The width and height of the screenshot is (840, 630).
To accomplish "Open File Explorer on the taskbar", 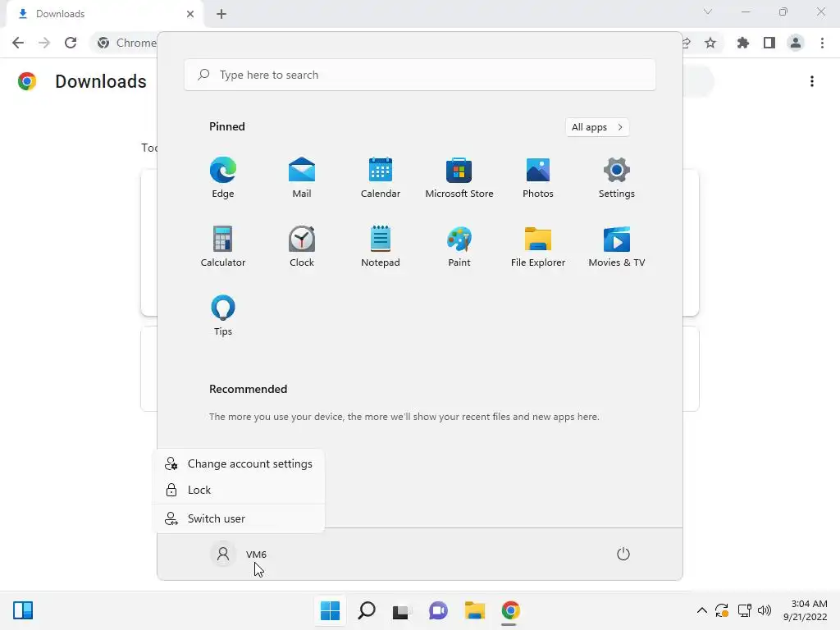I will 475,610.
